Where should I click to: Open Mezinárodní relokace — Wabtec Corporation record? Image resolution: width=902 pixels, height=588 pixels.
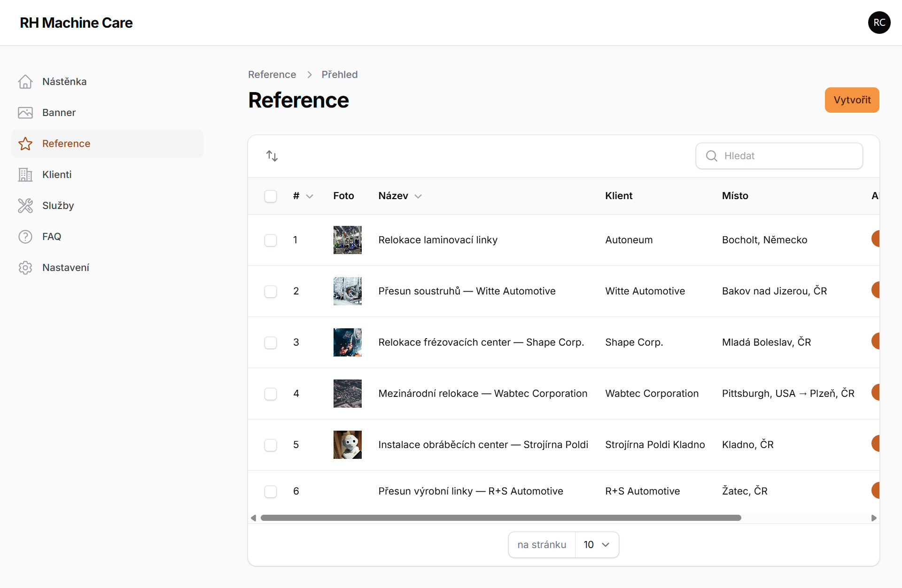(483, 394)
